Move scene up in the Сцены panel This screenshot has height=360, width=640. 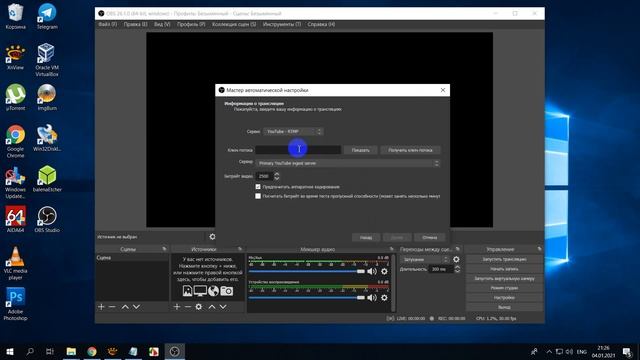[125, 307]
